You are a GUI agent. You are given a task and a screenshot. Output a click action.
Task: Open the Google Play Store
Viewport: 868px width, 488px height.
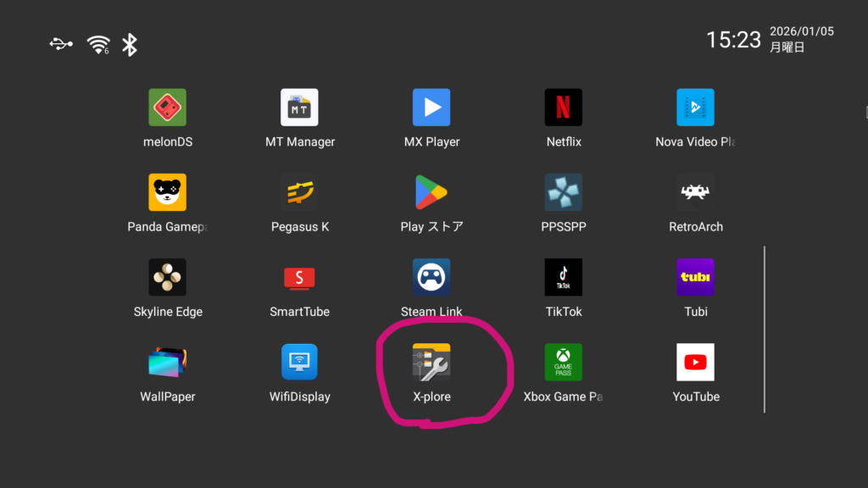(431, 192)
